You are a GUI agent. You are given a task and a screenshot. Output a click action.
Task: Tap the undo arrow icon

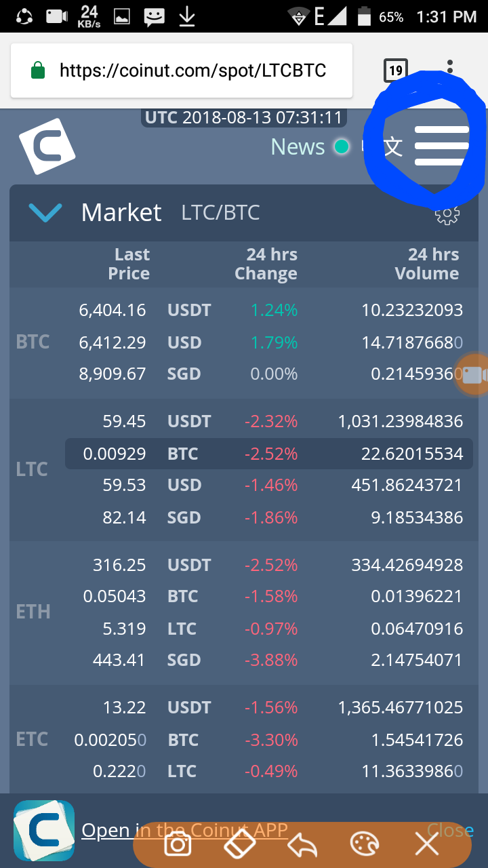[x=302, y=844]
